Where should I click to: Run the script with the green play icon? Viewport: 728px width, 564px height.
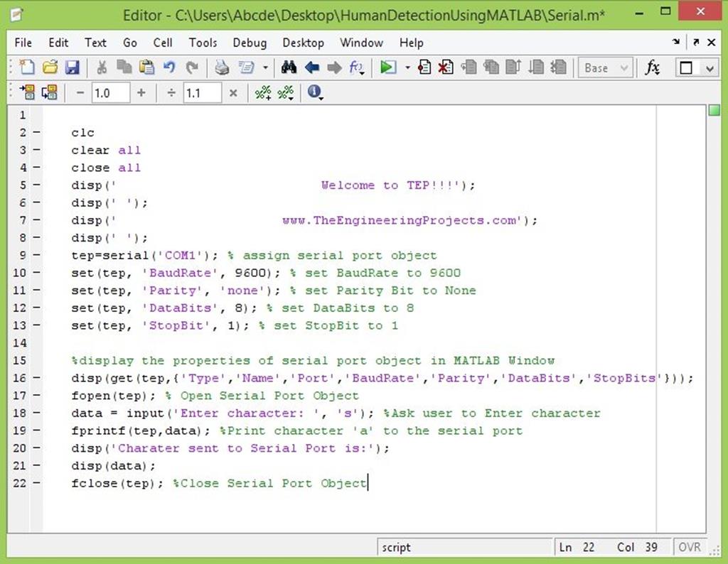pyautogui.click(x=387, y=67)
